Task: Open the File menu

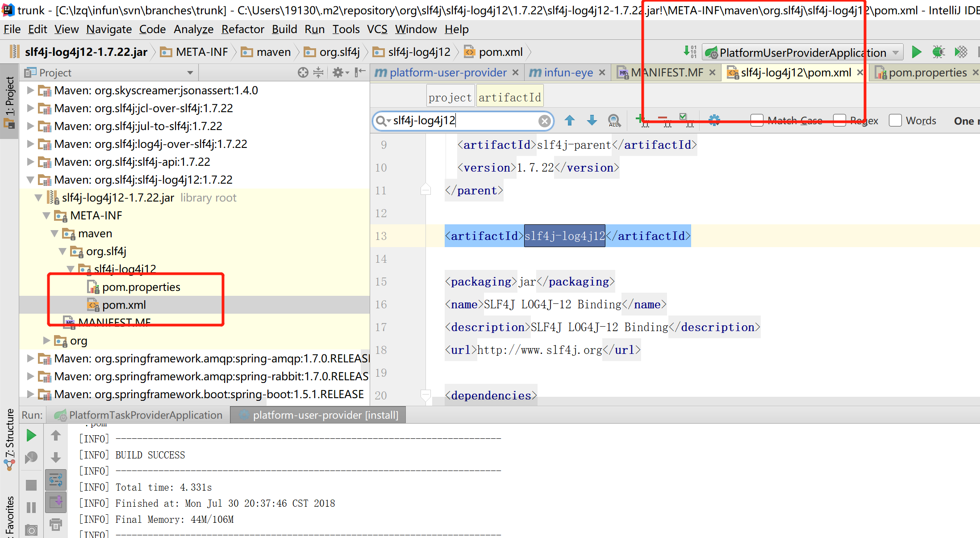Action: pyautogui.click(x=12, y=29)
